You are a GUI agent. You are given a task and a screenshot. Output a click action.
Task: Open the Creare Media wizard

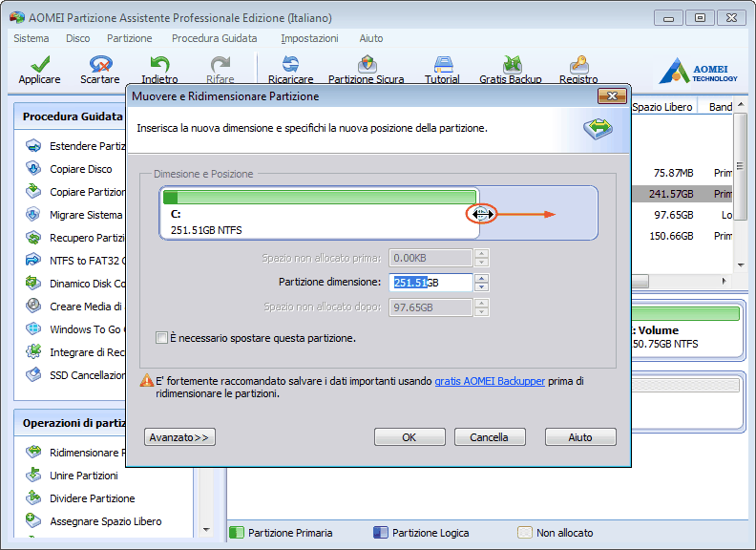(x=75, y=307)
